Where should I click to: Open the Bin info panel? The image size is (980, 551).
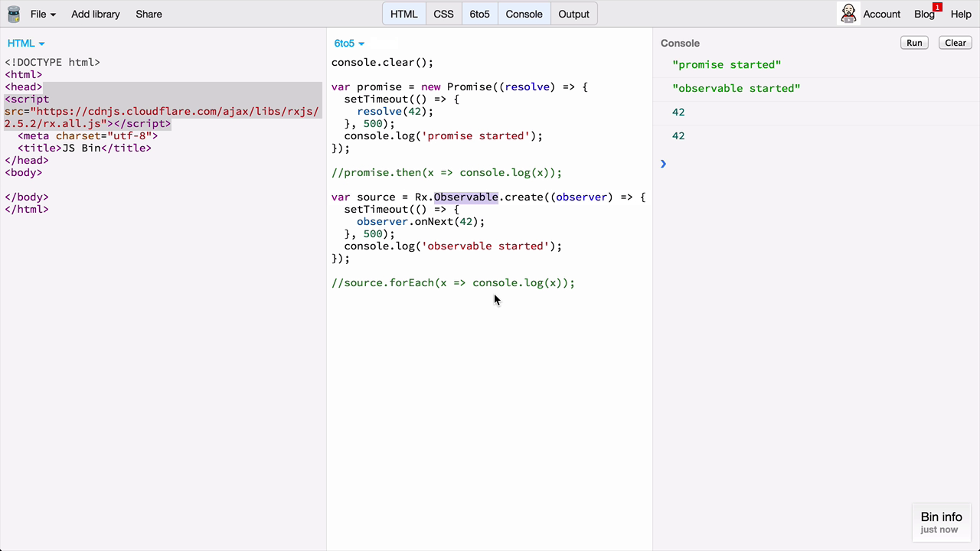pos(941,522)
